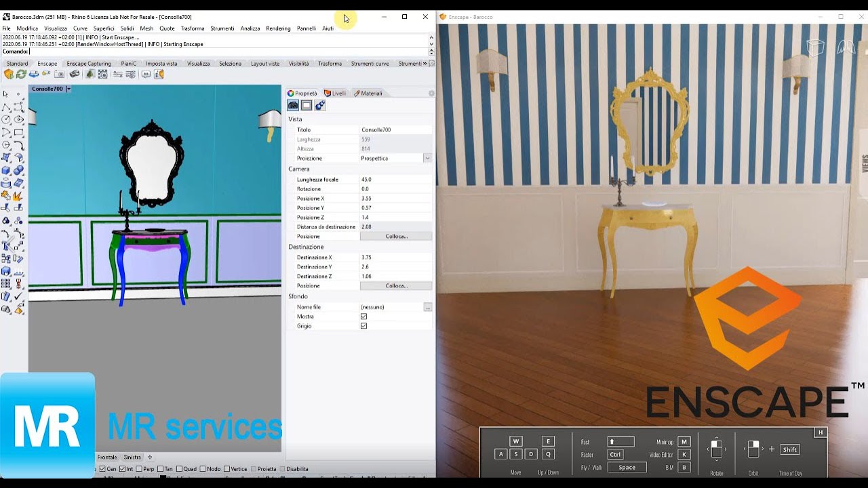Open the Proiezione Prospettica dropdown
The width and height of the screenshot is (868, 488).
[427, 158]
